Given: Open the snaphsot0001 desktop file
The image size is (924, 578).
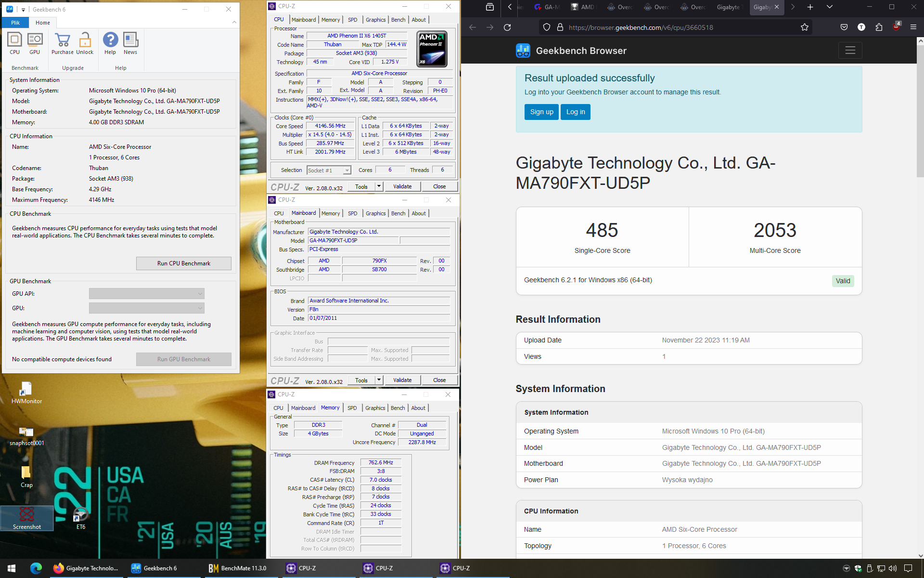Looking at the screenshot, I should point(26,436).
